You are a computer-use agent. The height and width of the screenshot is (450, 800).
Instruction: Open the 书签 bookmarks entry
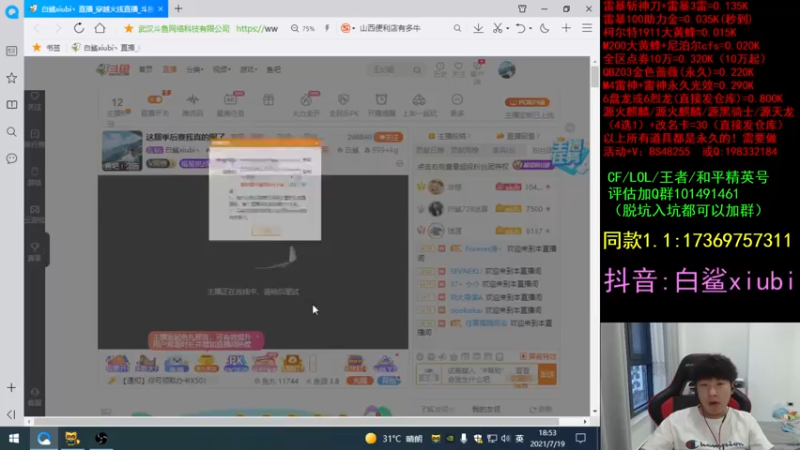coord(46,47)
